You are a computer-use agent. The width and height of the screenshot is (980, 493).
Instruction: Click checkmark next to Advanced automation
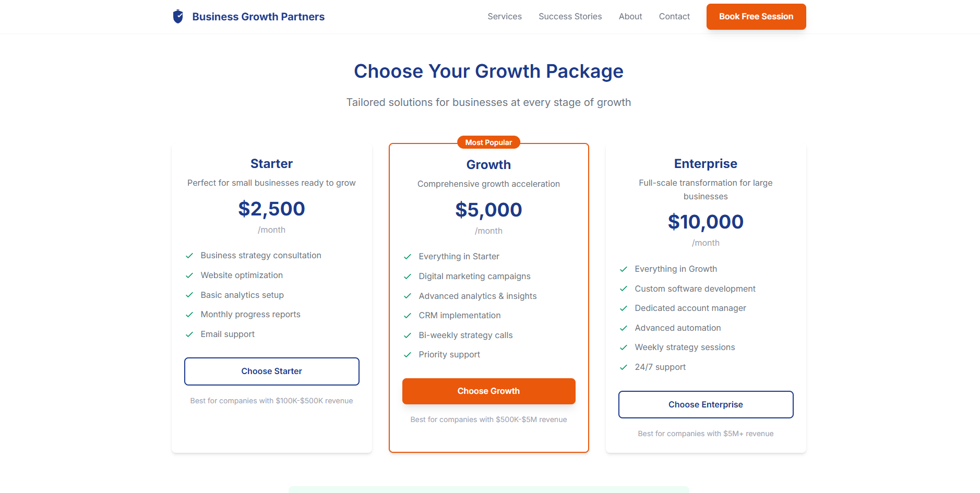pos(624,328)
